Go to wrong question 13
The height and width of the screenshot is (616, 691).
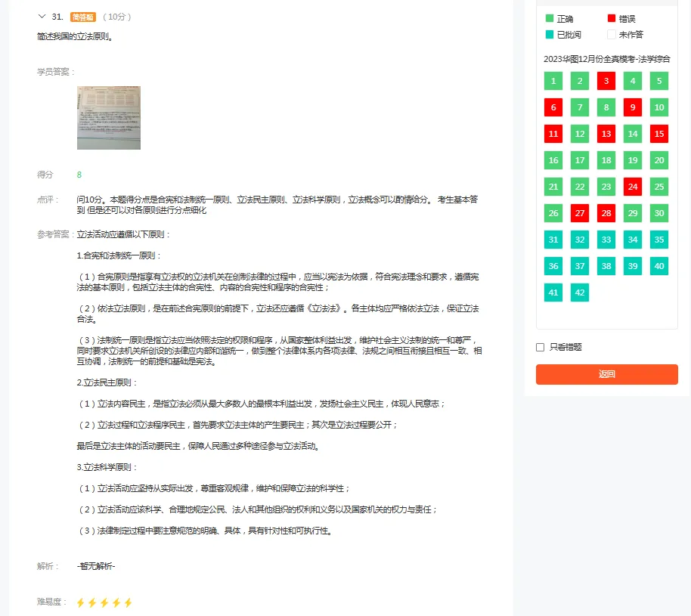pyautogui.click(x=606, y=134)
